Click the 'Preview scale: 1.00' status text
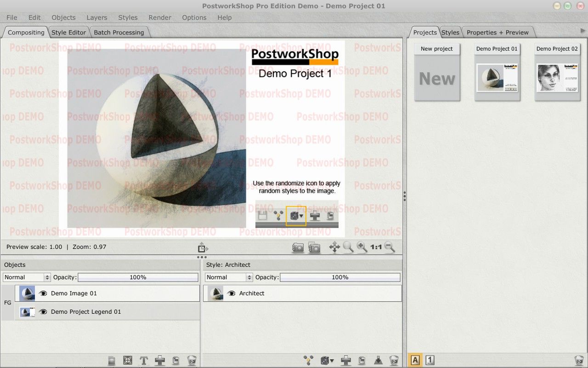Screen dimensions: 588x368 point(34,247)
